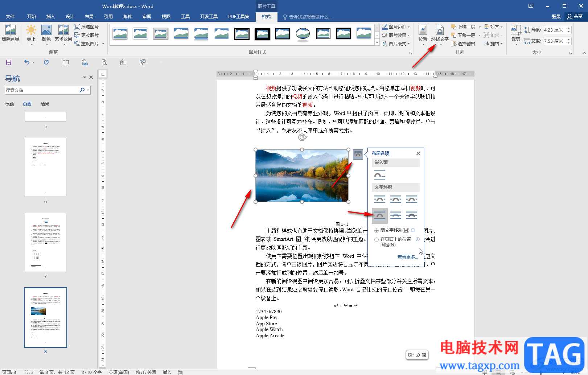This screenshot has width=588, height=375.
Task: Decrease picture width with the down stepper
Action: [568, 43]
